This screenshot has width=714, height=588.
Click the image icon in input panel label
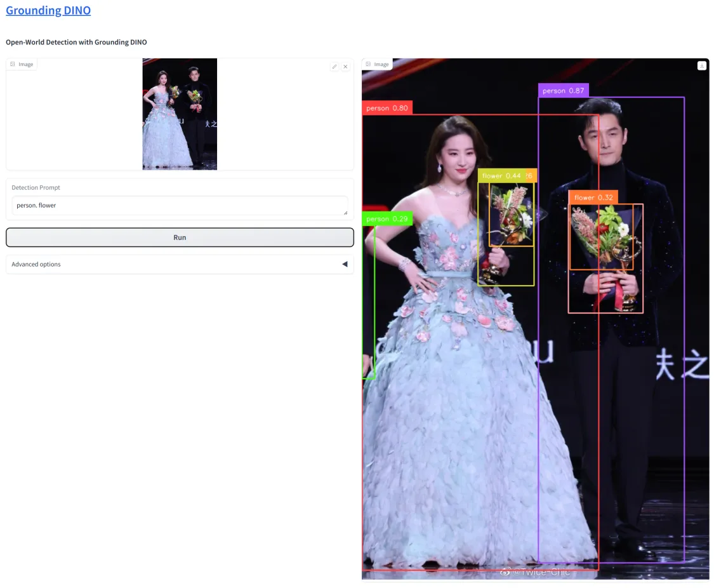(x=13, y=64)
